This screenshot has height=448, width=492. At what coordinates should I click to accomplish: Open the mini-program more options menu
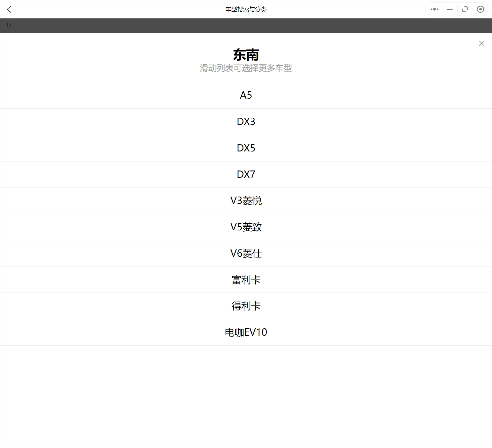(434, 9)
